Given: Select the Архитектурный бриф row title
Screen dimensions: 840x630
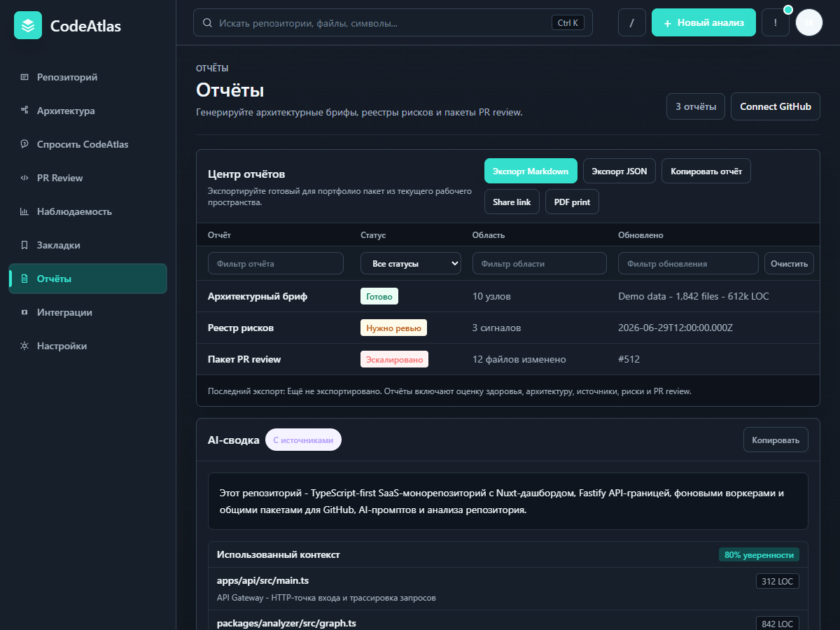Looking at the screenshot, I should click(258, 296).
